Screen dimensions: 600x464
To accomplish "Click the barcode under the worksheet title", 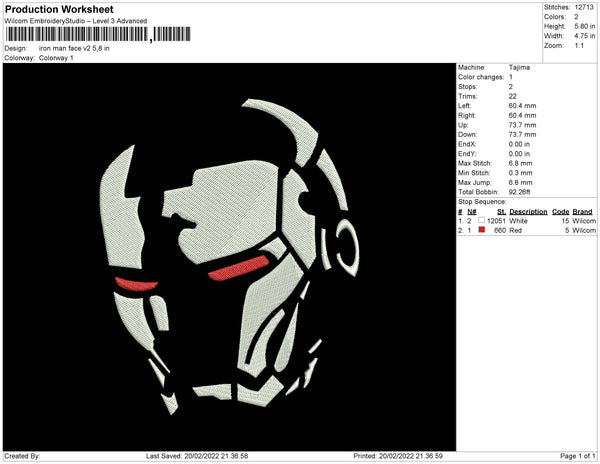I will pos(98,34).
